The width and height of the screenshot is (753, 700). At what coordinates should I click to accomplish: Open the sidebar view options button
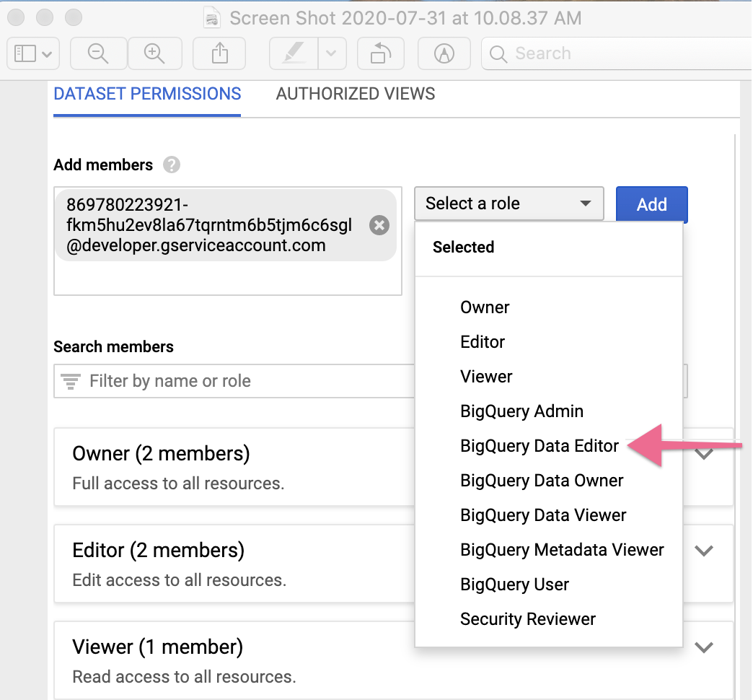click(32, 53)
